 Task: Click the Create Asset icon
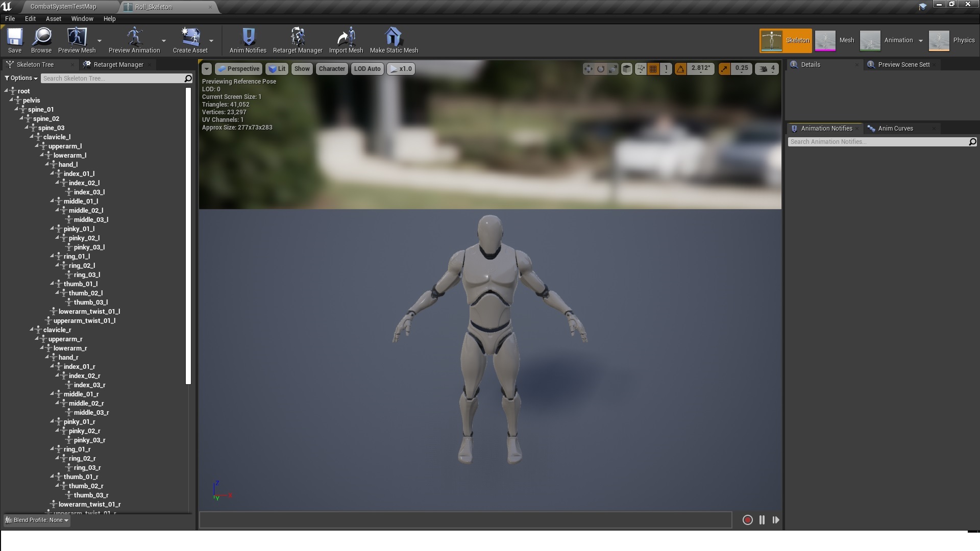(x=190, y=41)
